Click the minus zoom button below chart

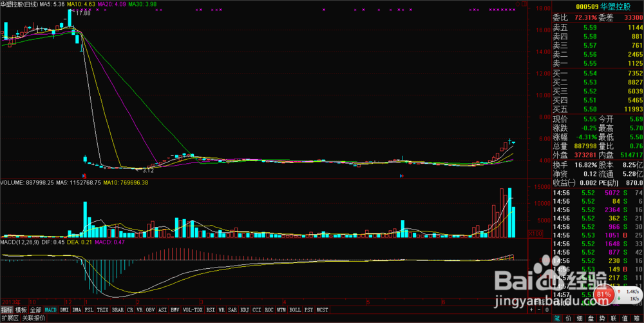point(539,310)
